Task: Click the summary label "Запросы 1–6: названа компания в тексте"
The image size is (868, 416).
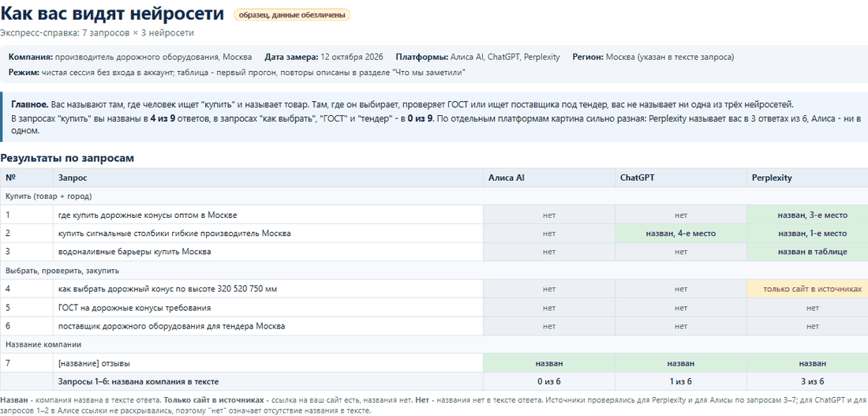Action: point(138,381)
